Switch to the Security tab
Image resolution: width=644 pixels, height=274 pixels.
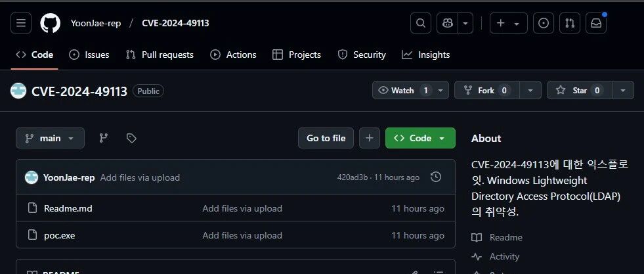(x=362, y=55)
